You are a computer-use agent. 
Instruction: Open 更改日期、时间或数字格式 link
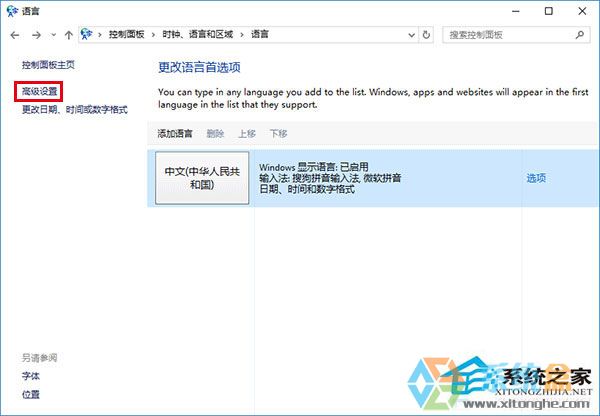75,110
